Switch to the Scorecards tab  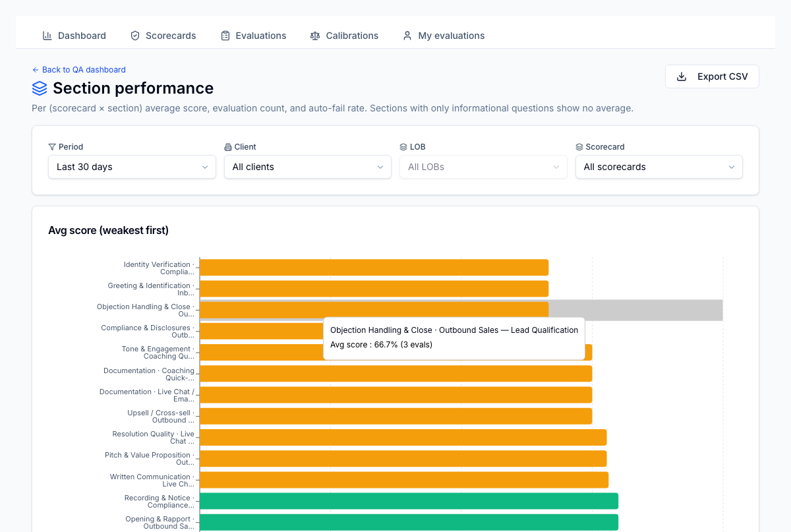click(x=163, y=36)
